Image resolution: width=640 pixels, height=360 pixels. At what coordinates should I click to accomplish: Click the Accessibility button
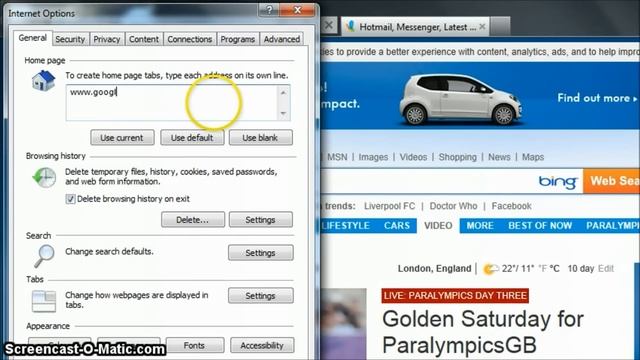[x=262, y=345]
